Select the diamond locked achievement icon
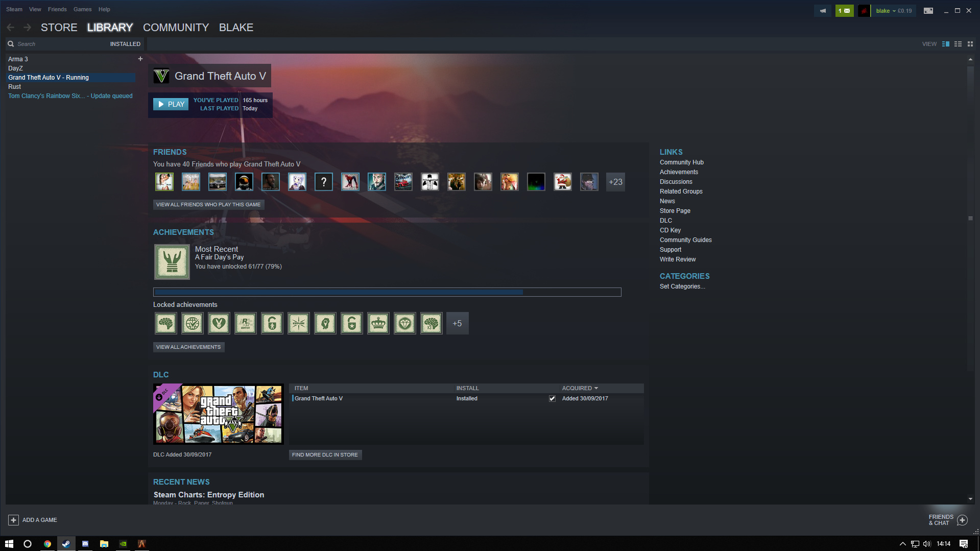 (405, 323)
